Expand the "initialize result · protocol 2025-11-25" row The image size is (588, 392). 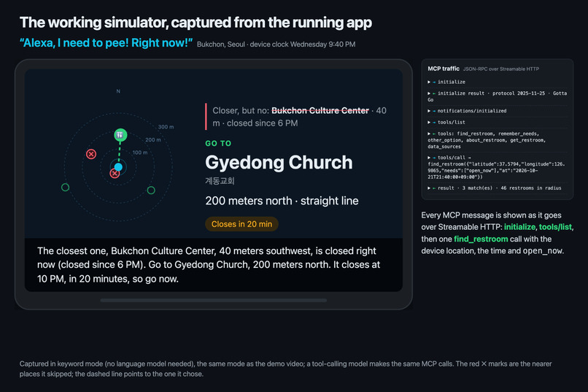498,96
